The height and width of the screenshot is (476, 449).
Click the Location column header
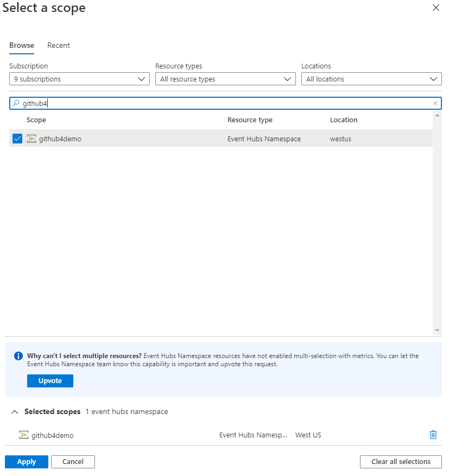(x=344, y=120)
